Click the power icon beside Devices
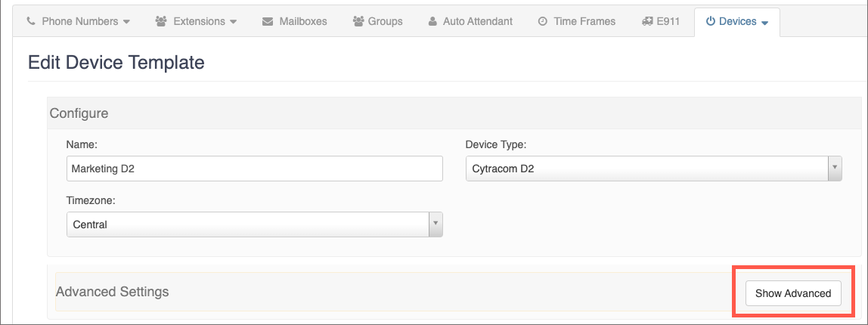 pyautogui.click(x=710, y=21)
